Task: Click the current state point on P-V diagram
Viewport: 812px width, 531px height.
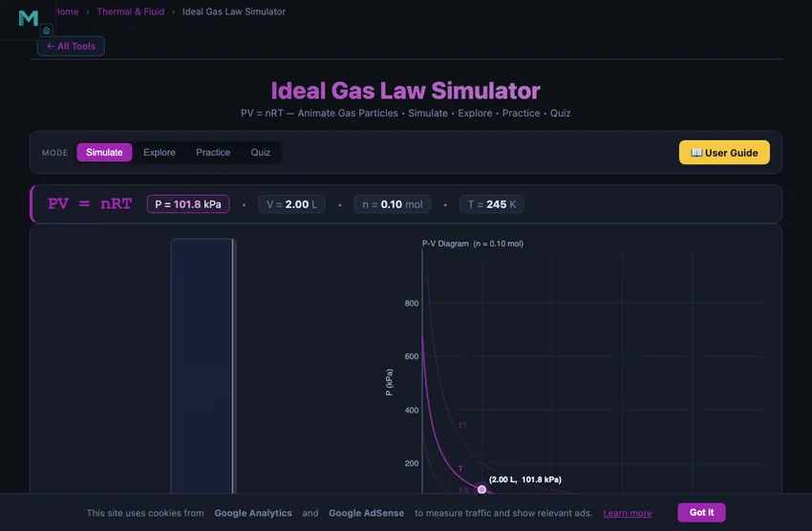Action: point(481,489)
